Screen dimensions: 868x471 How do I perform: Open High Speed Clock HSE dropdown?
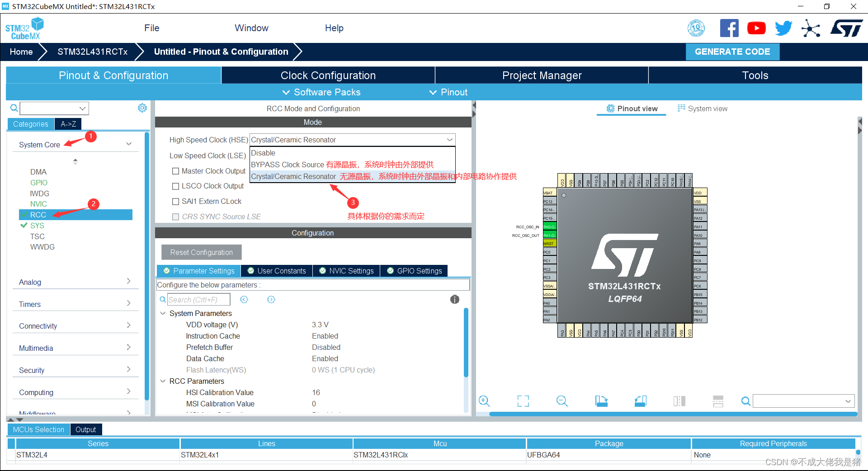point(352,140)
